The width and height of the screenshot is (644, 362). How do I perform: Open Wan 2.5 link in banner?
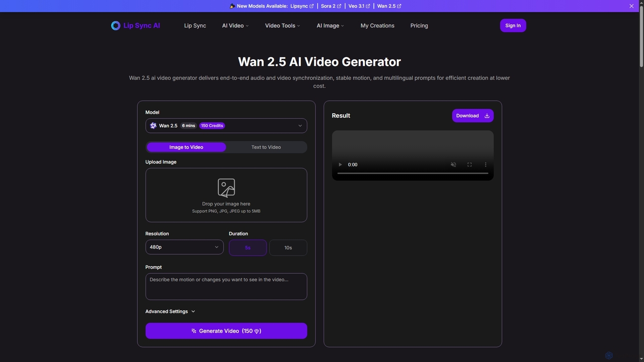pos(389,6)
